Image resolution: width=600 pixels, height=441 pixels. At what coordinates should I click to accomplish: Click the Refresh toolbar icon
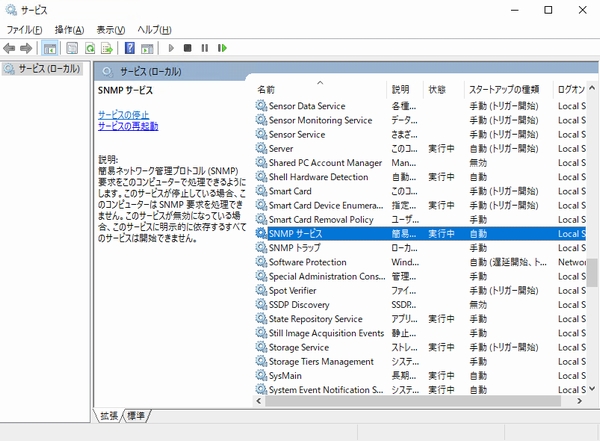click(x=90, y=48)
